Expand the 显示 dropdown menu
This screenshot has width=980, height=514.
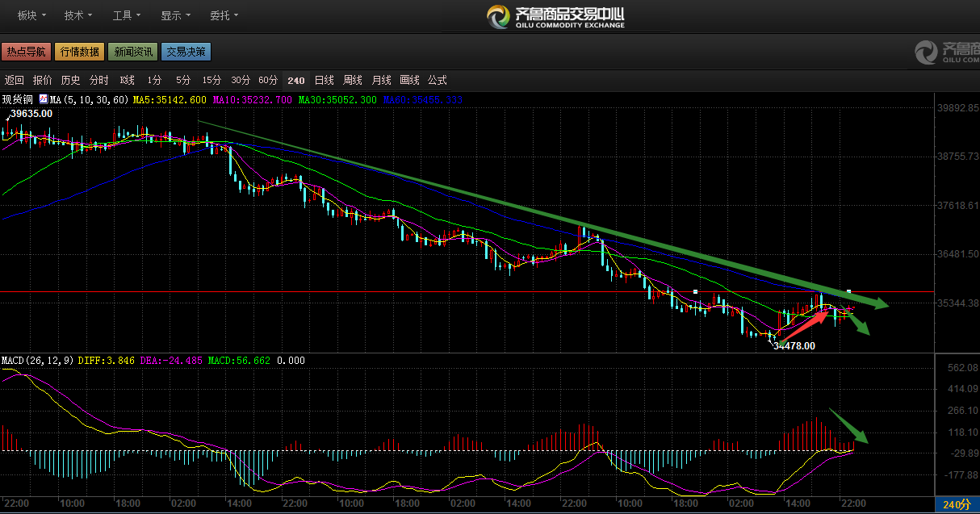click(x=175, y=15)
